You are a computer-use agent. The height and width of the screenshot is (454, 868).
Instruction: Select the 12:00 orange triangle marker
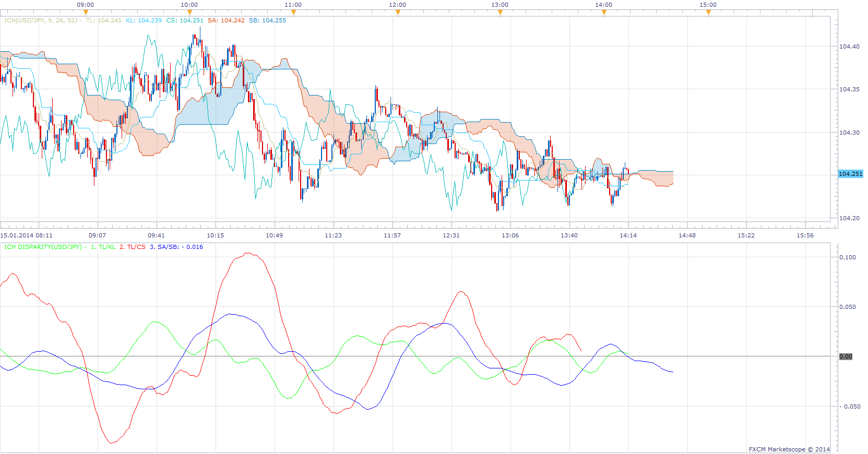click(x=398, y=13)
